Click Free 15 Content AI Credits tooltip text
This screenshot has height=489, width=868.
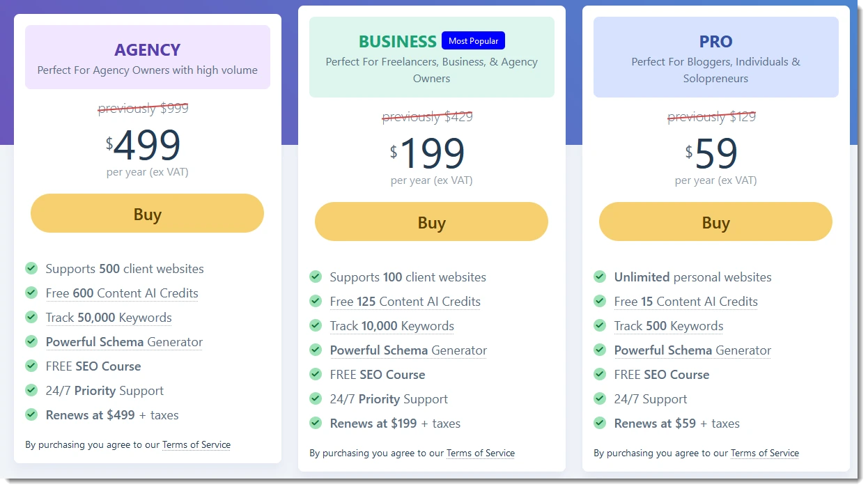coord(686,302)
